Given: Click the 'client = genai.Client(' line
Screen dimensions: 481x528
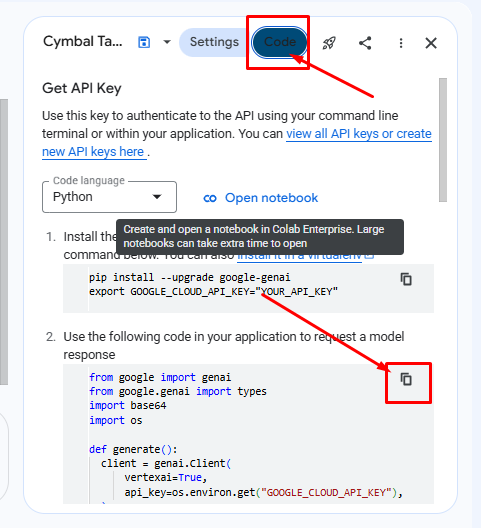Looking at the screenshot, I should point(166,463).
